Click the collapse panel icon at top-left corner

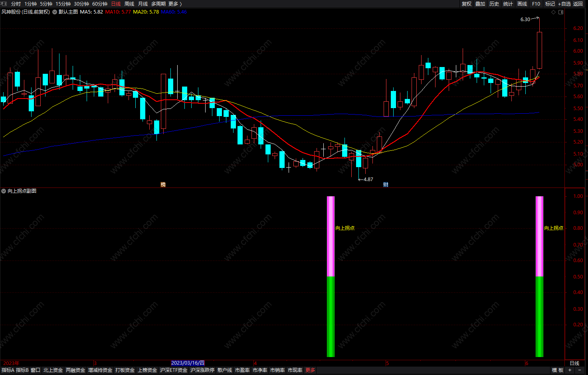point(4,4)
